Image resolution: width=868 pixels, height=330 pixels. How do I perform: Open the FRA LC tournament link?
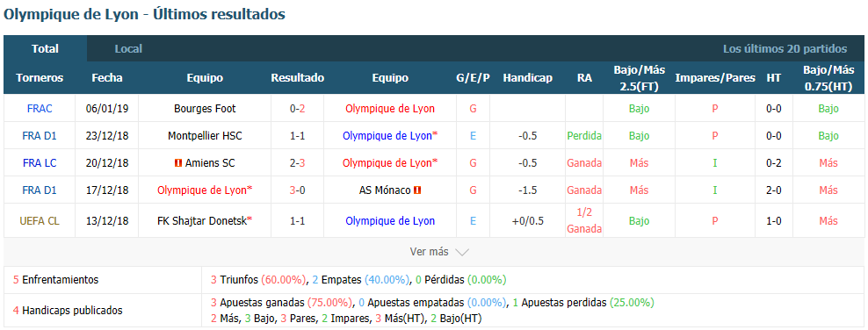click(40, 163)
